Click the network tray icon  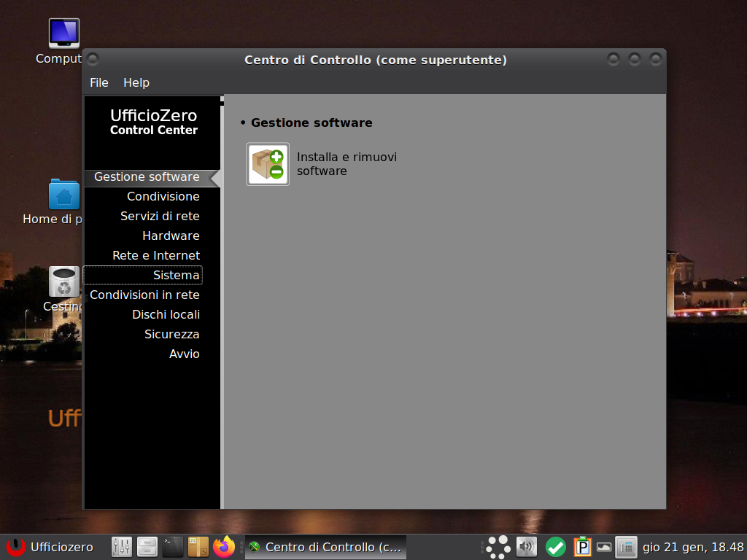(603, 547)
